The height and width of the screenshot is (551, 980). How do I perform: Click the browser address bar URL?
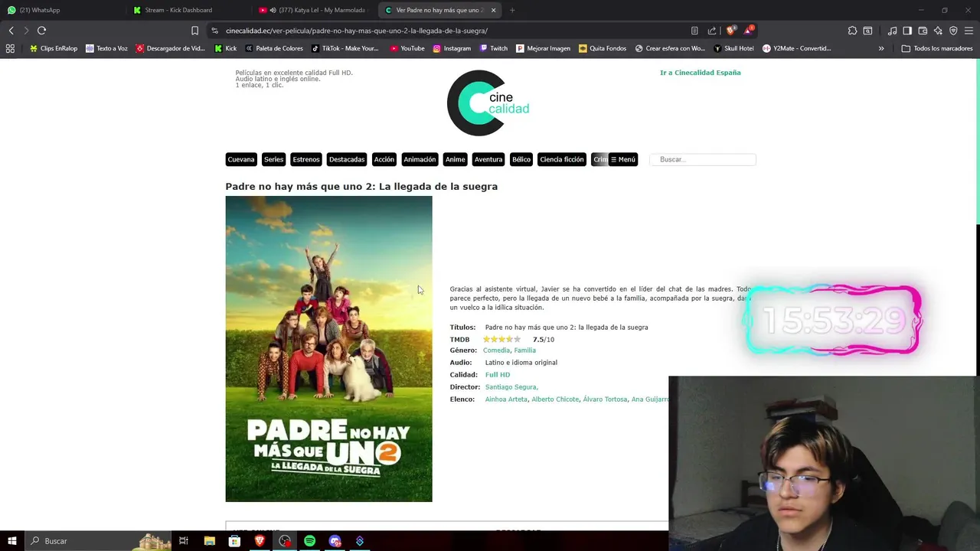(357, 31)
